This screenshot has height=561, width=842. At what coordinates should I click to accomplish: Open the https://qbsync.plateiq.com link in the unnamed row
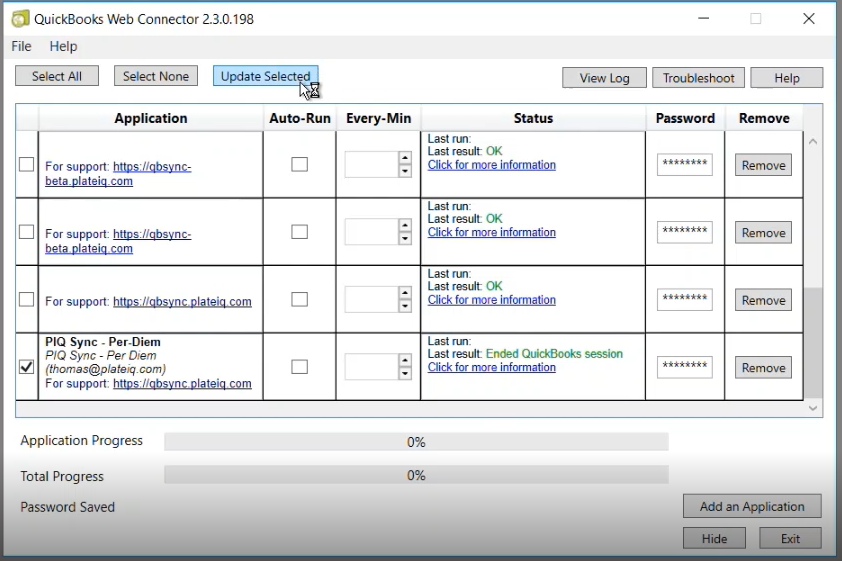pyautogui.click(x=182, y=301)
